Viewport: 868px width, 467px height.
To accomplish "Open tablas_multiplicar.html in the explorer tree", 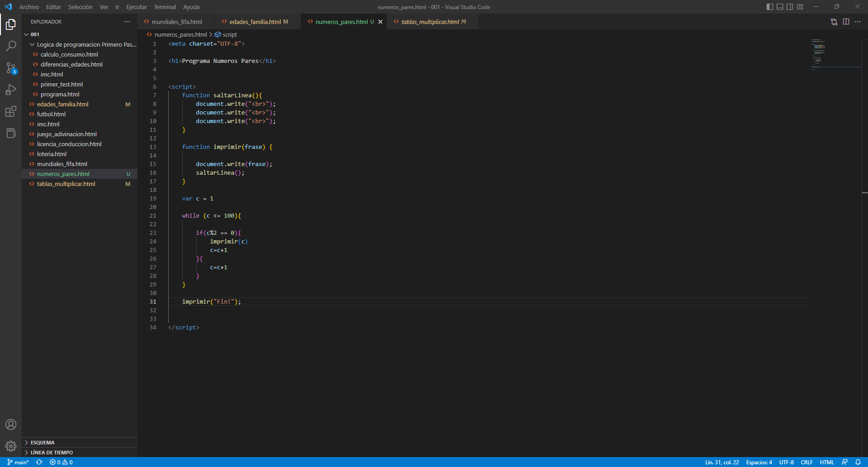I will tap(80, 184).
